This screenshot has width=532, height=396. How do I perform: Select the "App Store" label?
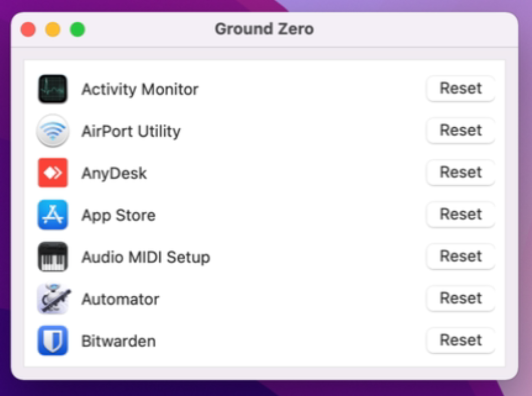[119, 216]
